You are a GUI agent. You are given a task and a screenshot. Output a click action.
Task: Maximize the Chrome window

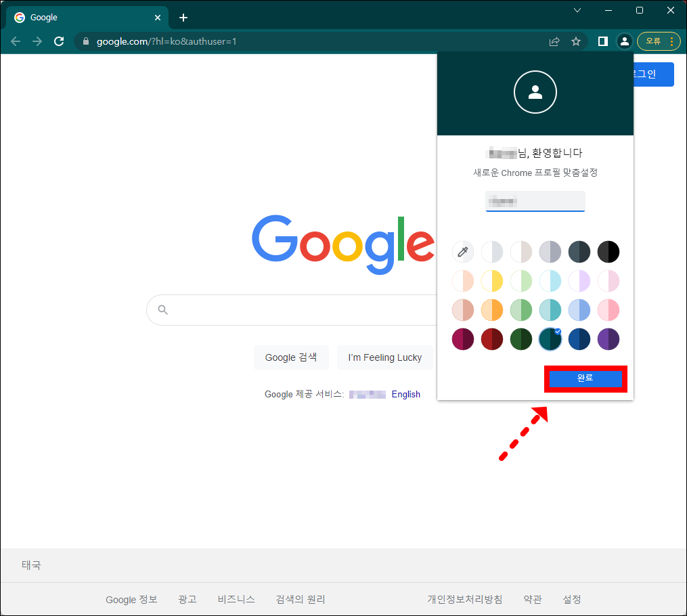click(x=640, y=10)
